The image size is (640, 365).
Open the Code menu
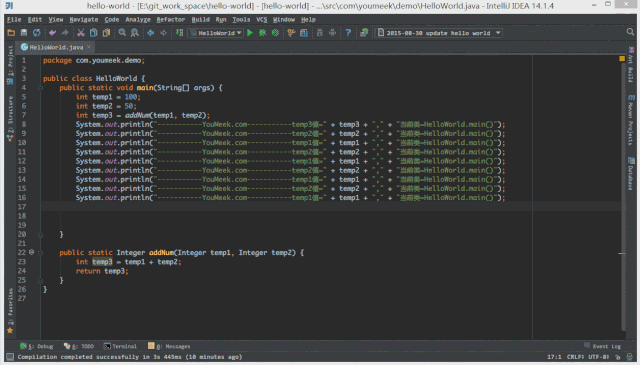click(111, 20)
